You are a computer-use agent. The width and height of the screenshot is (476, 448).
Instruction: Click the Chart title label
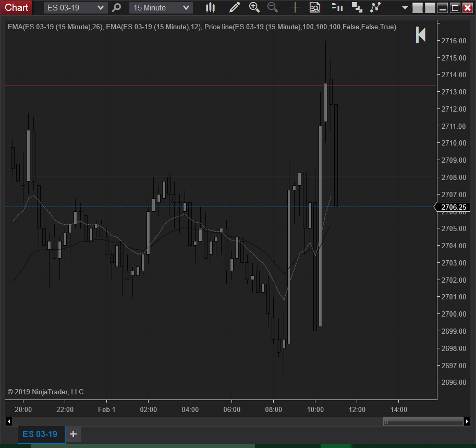(16, 7)
